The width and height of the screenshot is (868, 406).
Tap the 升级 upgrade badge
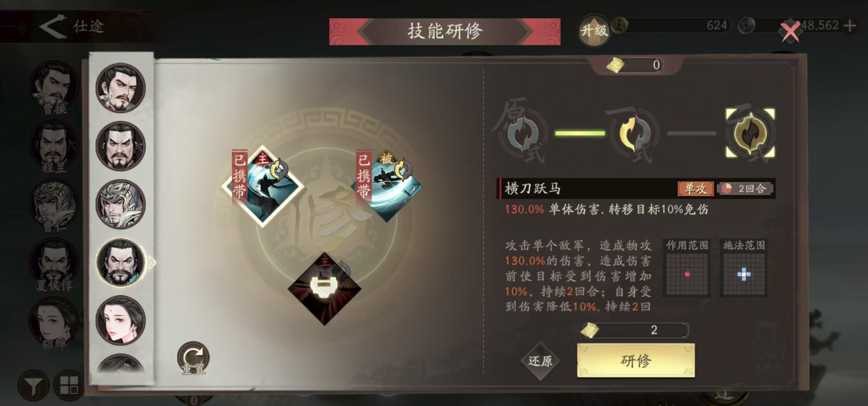click(x=594, y=31)
